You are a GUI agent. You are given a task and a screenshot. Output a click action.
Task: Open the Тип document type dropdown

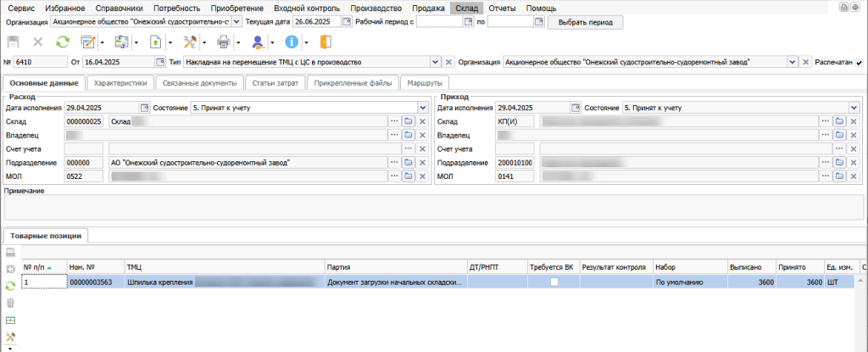[435, 62]
